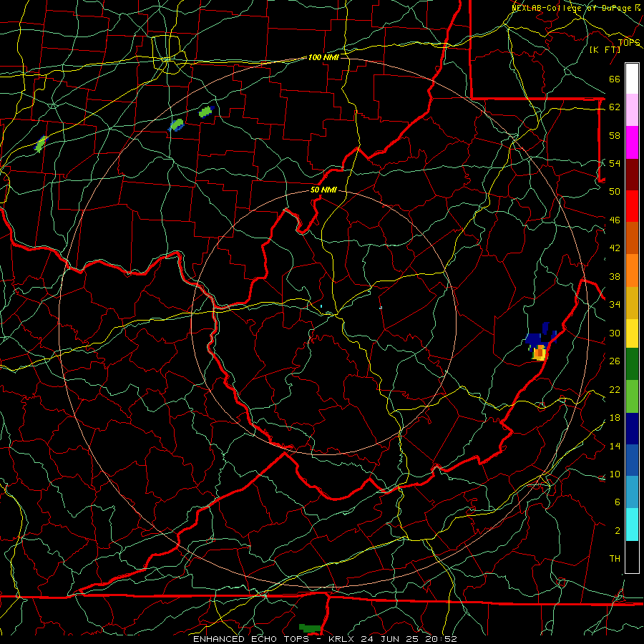Select the bright red legend swatch
This screenshot has height=644, width=644.
tap(632, 206)
